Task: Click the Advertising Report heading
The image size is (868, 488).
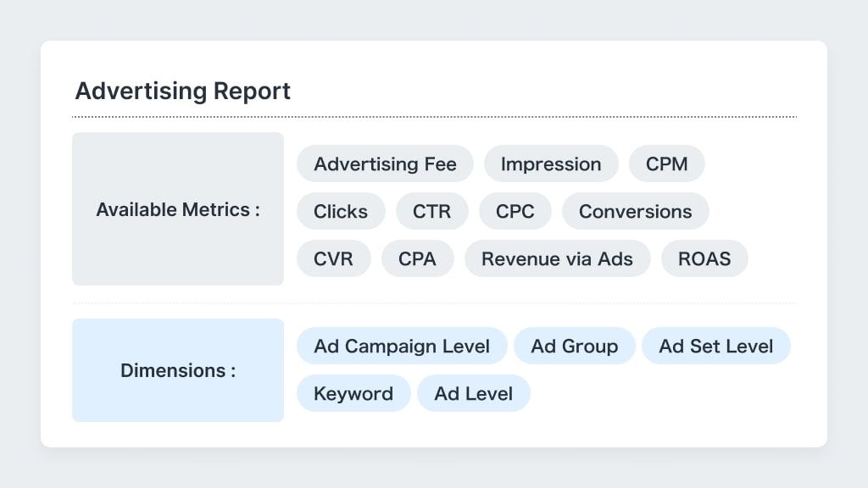Action: [x=183, y=91]
